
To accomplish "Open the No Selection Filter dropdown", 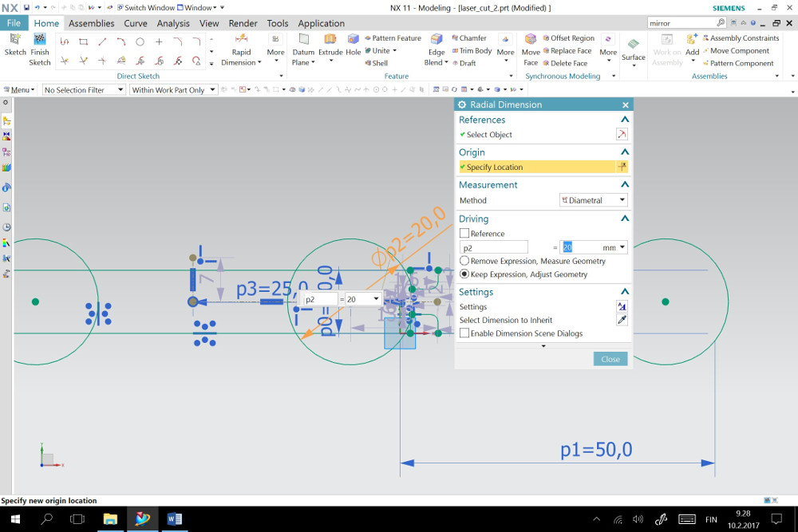I will [x=84, y=90].
